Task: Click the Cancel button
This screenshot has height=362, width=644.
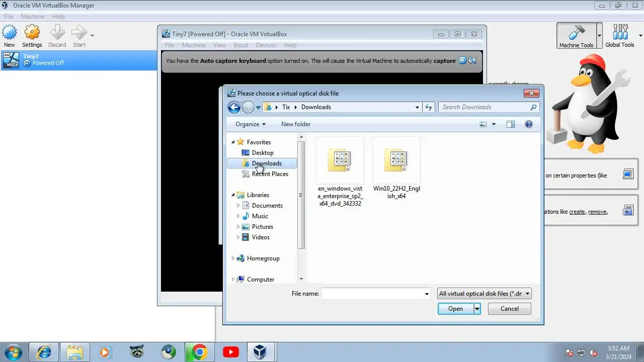Action: 509,309
